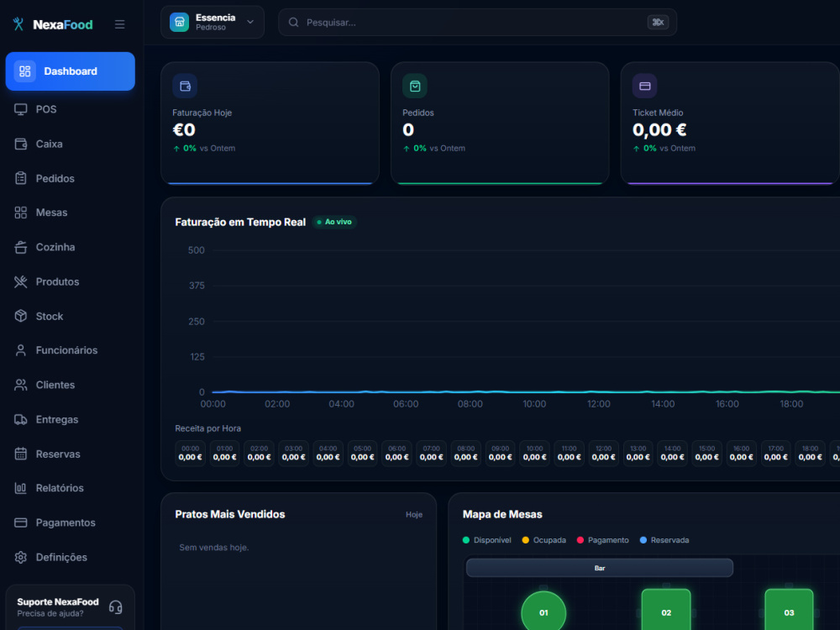Screen dimensions: 840x630
Task: Click the Dashboard grid icon
Action: click(25, 71)
